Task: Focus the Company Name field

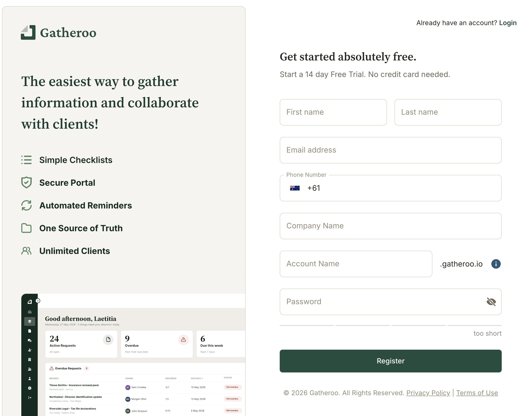Action: coord(390,226)
